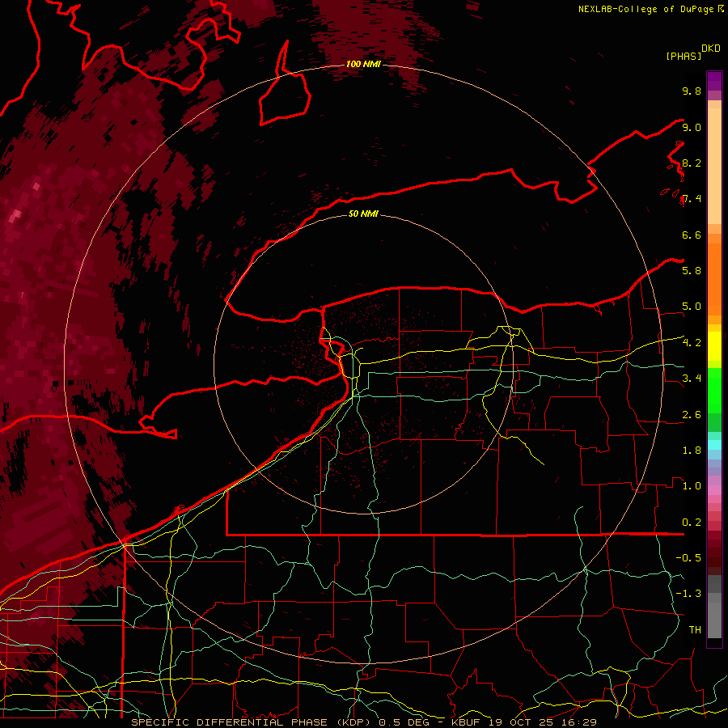
Task: Click the 1.0 scale value
Action: 692,485
